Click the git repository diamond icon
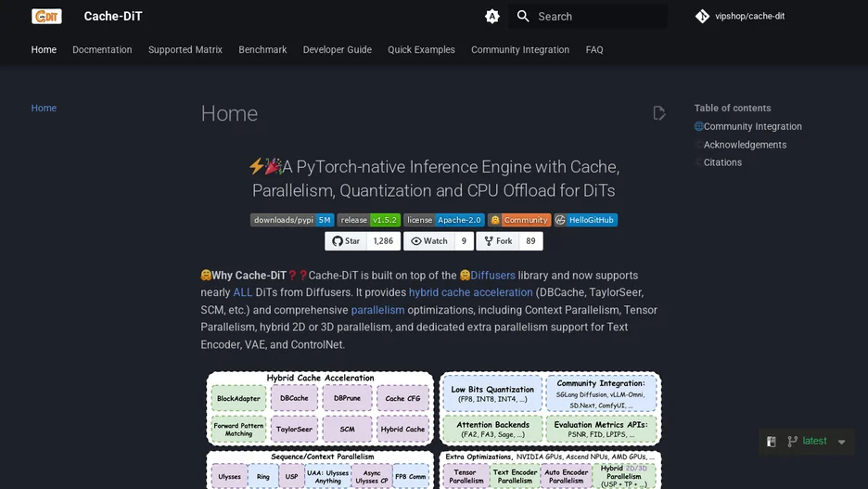The image size is (868, 489). click(x=702, y=16)
